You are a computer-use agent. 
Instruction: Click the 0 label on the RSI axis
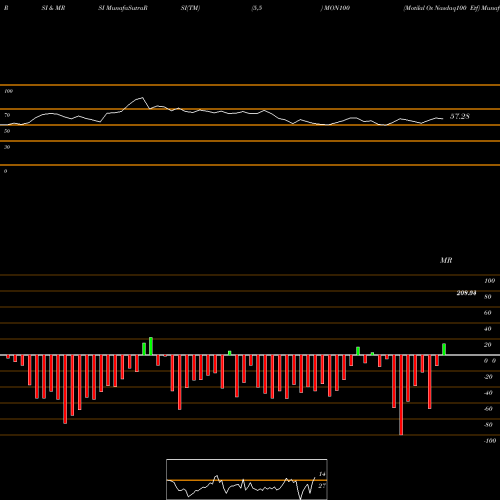(5, 171)
